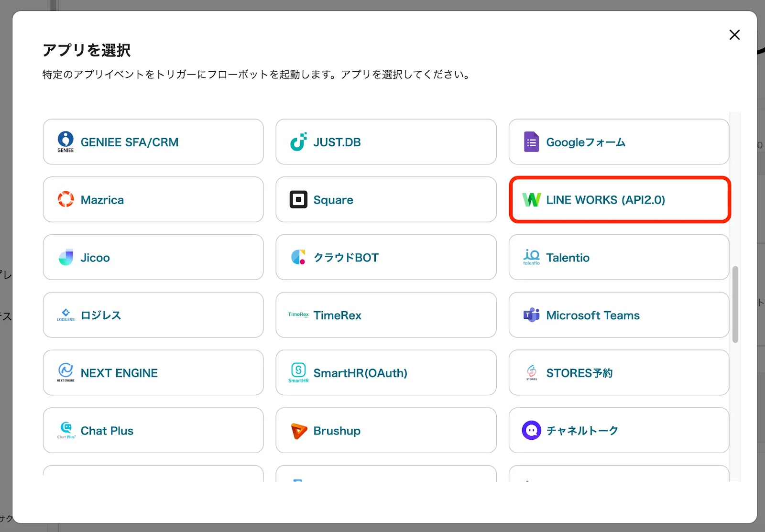
Task: Open the Chat Plus app option
Action: [153, 431]
